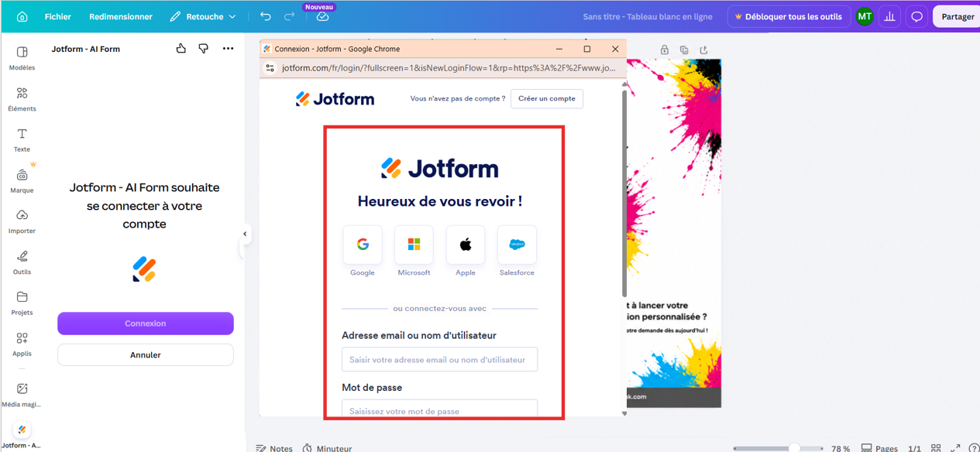Screen dimensions: 980x452
Task: Open the analytics chart icon
Action: coord(890,16)
